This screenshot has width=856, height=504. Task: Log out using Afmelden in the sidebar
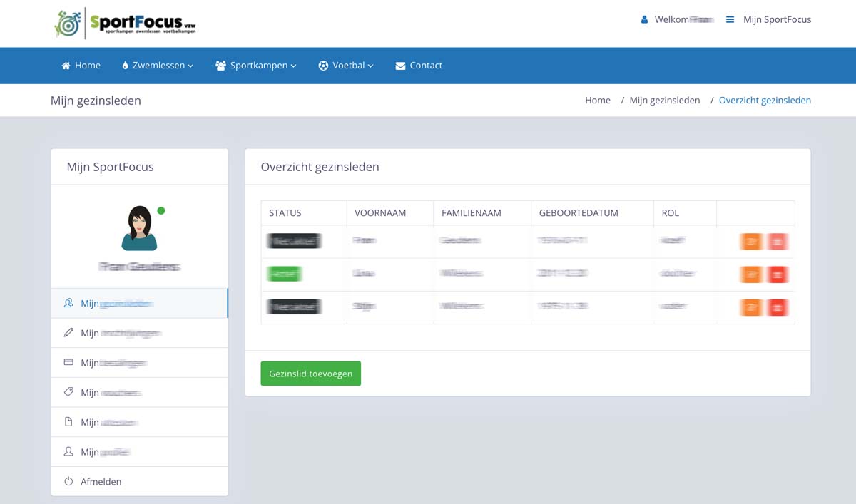tap(101, 482)
